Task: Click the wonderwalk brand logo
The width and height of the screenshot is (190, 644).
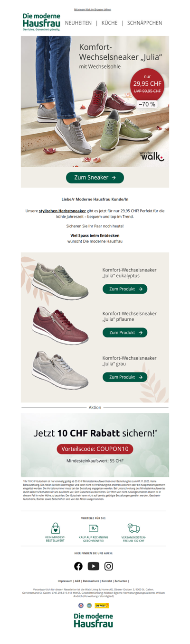Action: coord(152,155)
